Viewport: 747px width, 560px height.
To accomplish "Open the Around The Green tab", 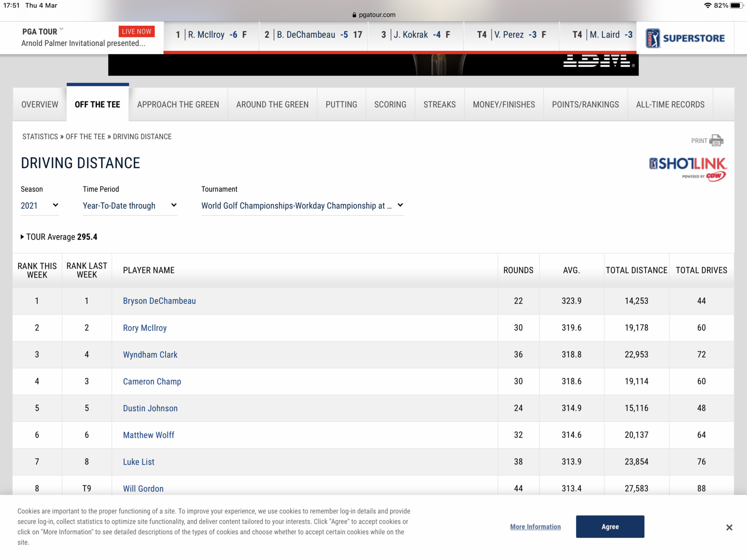I will click(x=272, y=105).
